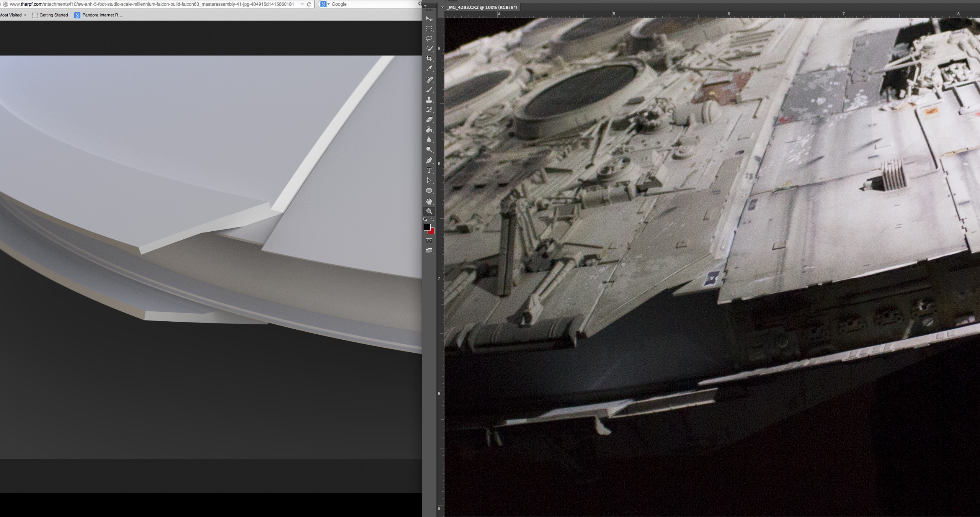Select the Blur tool

pyautogui.click(x=429, y=140)
